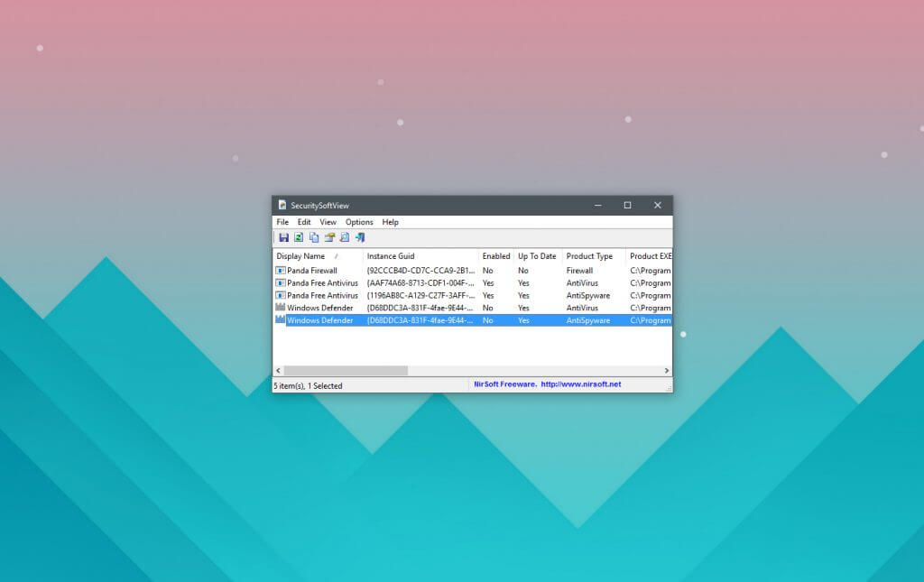
Task: Visit the NirSoft Freeware website link
Action: click(547, 384)
